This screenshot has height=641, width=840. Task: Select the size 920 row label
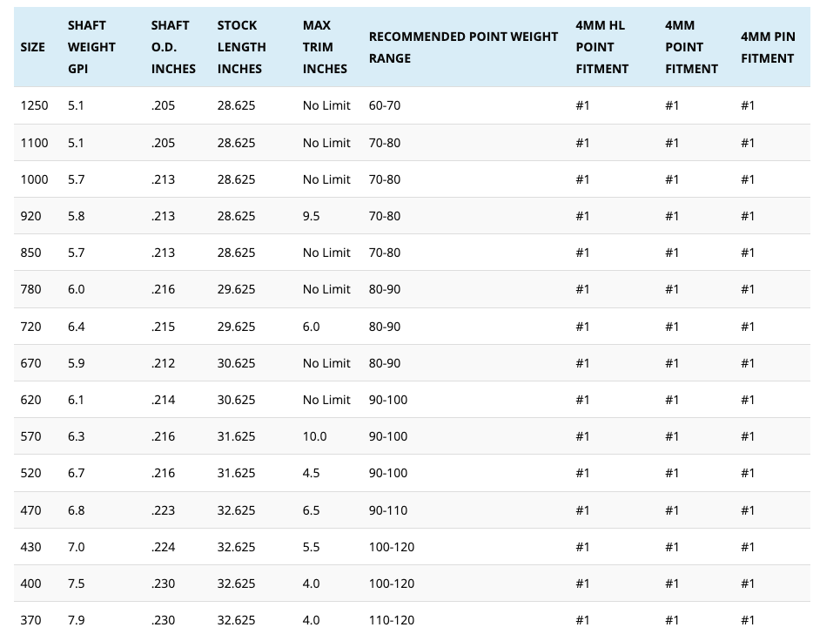tap(30, 216)
